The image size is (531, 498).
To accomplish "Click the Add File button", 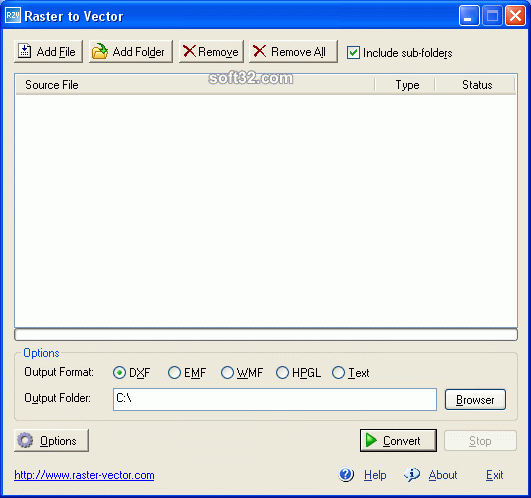I will (x=48, y=52).
